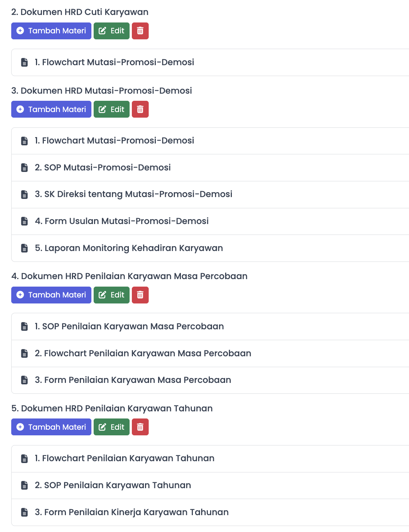Screen dimensions: 409x532
Task: Open Form Usulan Mutasi-Promosi-Demosi material
Action: [x=210, y=221]
